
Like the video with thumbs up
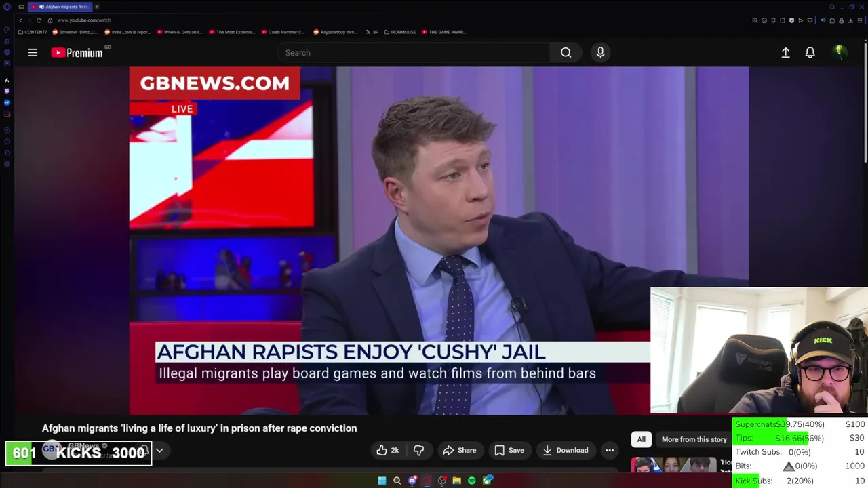tap(387, 450)
